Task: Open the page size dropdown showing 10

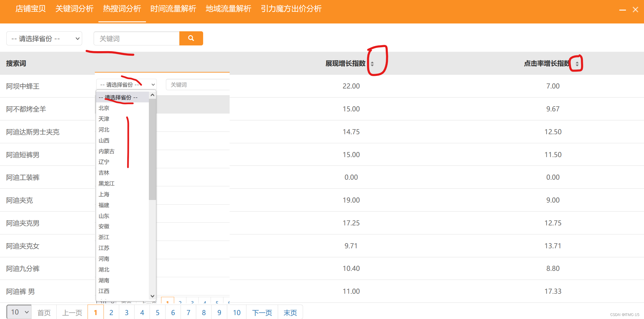Action: 19,312
